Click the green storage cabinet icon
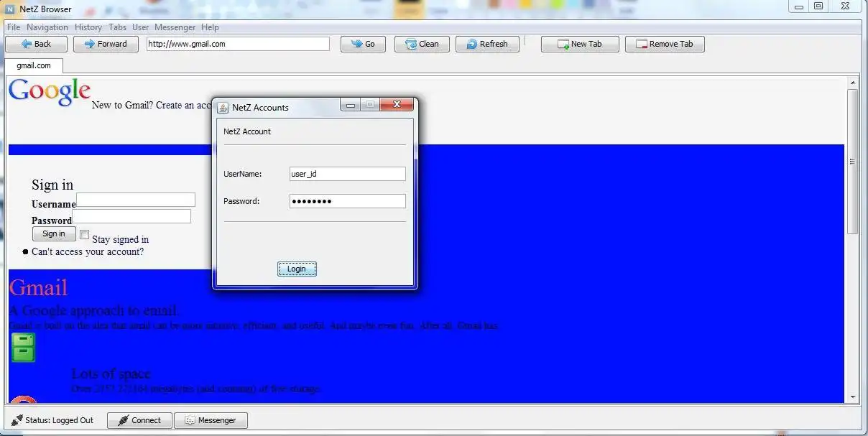Viewport: 868px width, 436px height. (24, 348)
